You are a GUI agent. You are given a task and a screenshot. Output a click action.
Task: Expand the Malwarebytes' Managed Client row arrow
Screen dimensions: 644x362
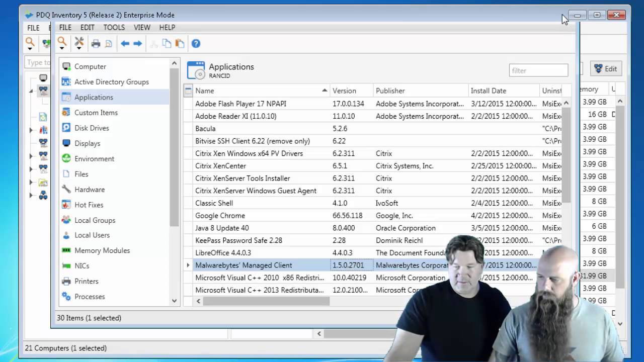(188, 265)
